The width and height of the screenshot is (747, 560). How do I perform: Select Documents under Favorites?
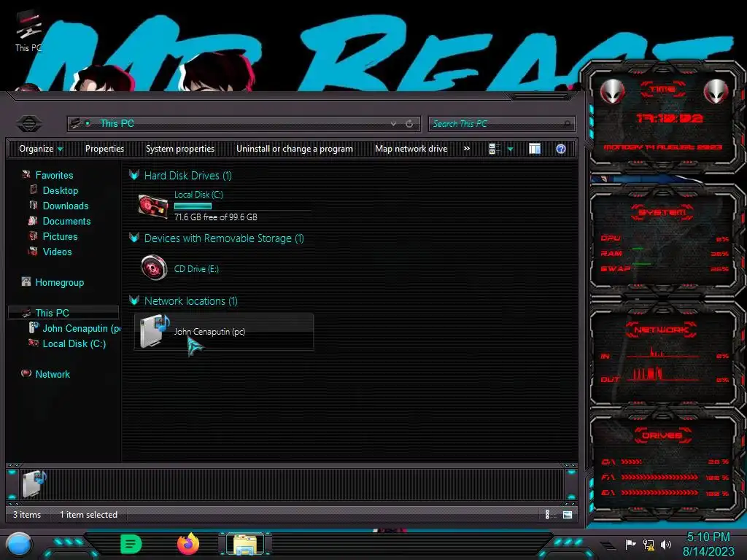[x=66, y=221]
